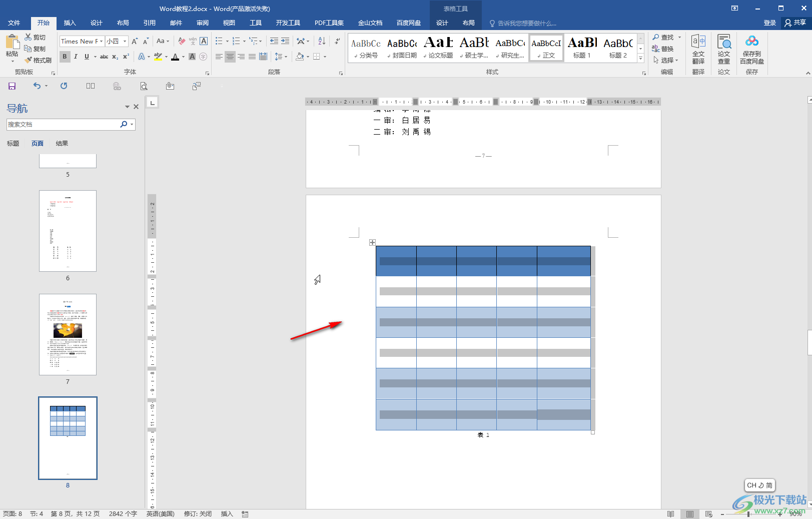Open Table Tools Layout (布局) tab

click(x=468, y=23)
